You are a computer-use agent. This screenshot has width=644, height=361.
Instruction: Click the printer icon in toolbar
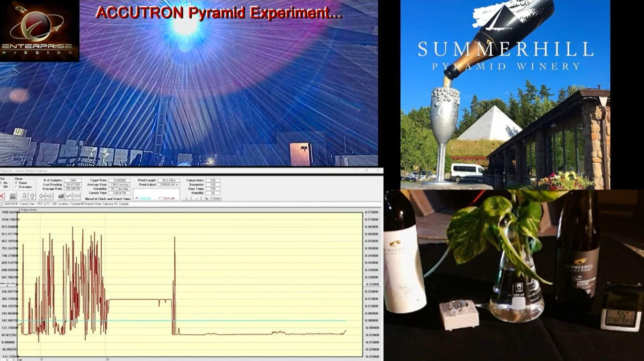(13, 196)
